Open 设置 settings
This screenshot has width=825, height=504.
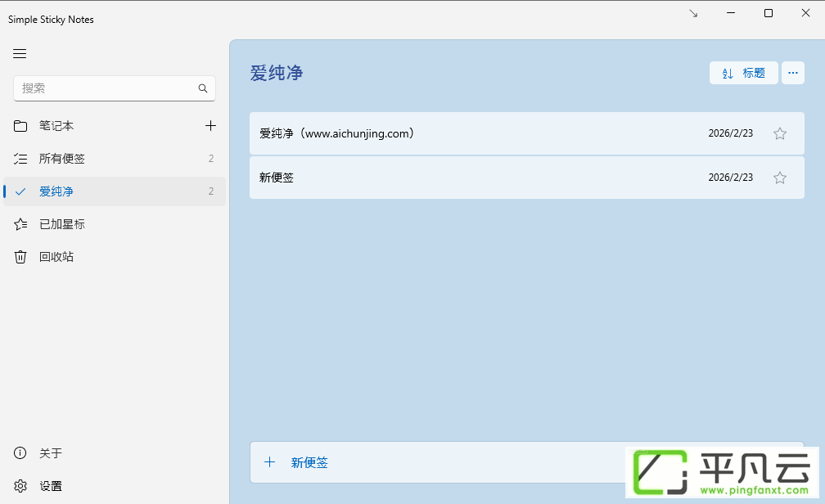click(x=115, y=485)
